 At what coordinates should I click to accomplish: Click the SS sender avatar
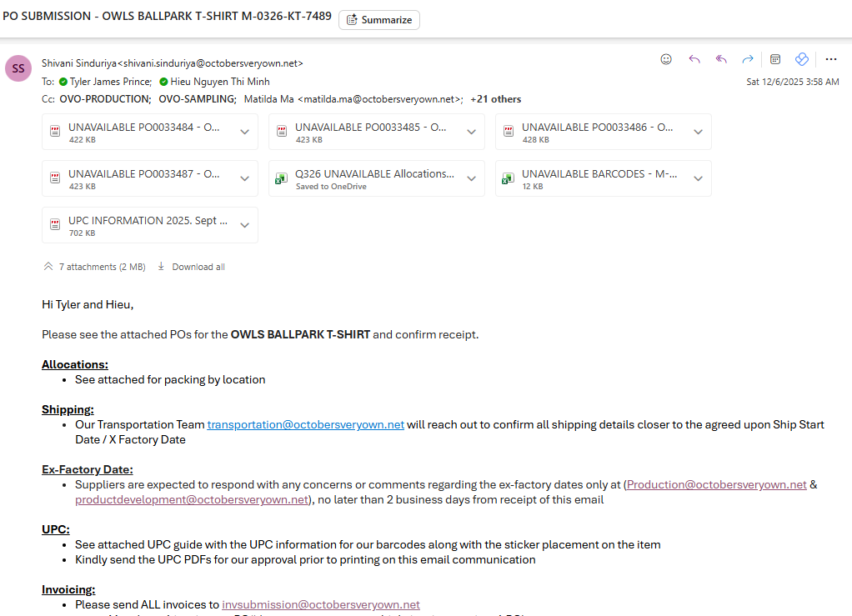[18, 68]
